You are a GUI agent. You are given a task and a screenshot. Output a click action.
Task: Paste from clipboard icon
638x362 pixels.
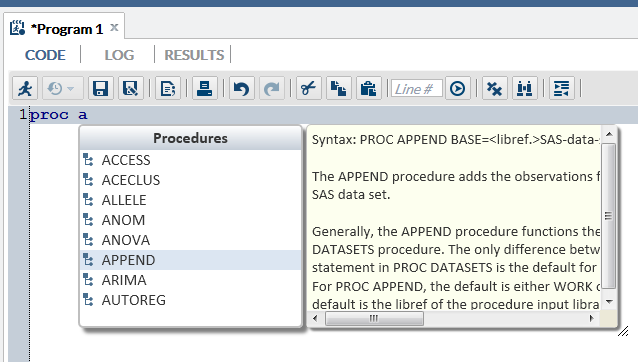coord(369,88)
